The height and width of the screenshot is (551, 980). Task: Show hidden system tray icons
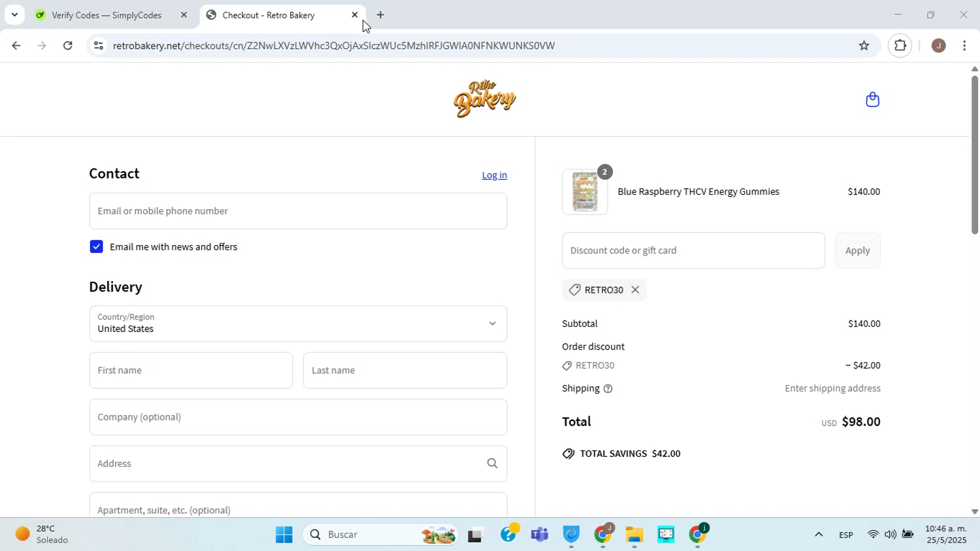tap(818, 535)
